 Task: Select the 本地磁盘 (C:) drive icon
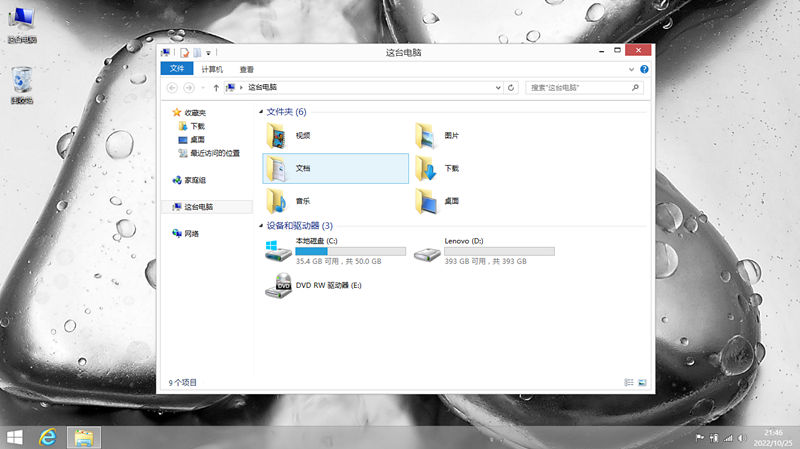(x=278, y=251)
